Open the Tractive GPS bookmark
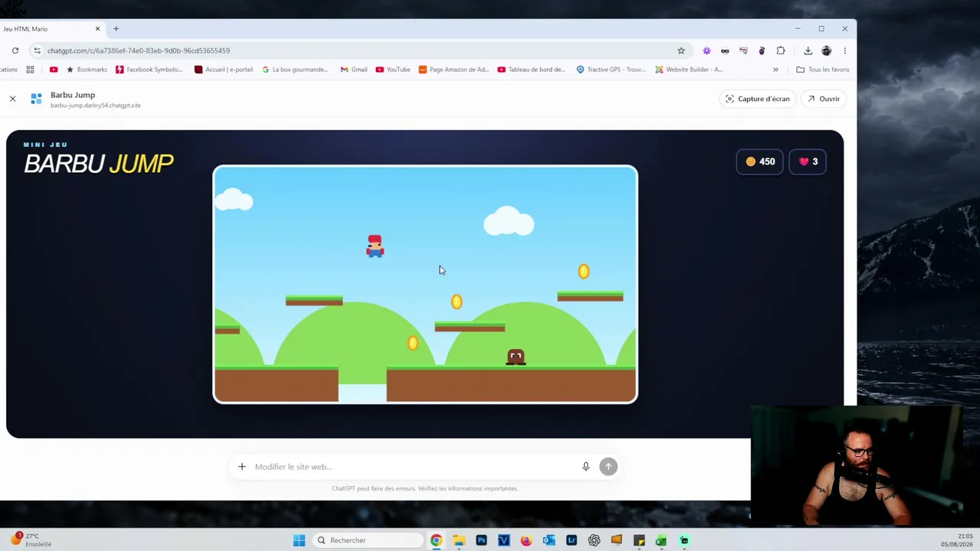The width and height of the screenshot is (980, 551). coord(611,70)
